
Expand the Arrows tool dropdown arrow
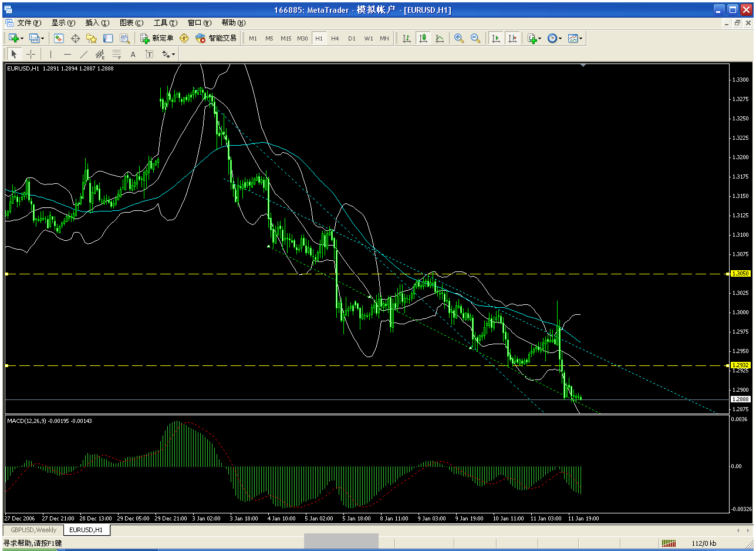(x=173, y=55)
